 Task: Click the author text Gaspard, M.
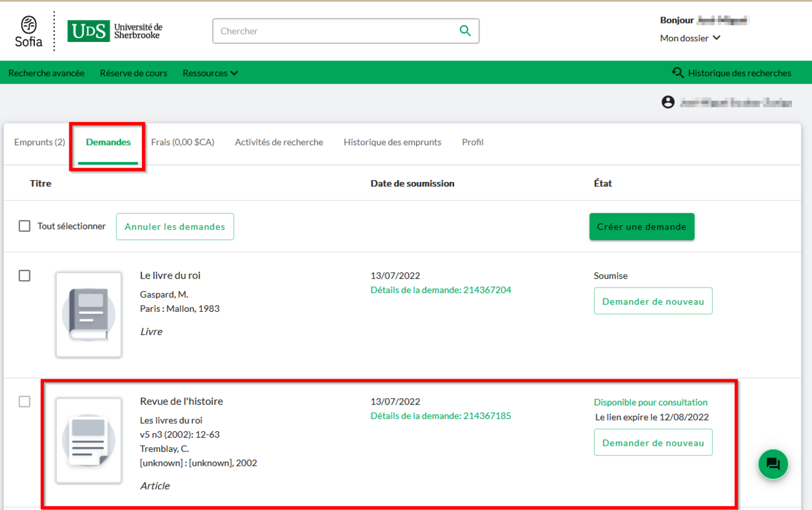[164, 294]
